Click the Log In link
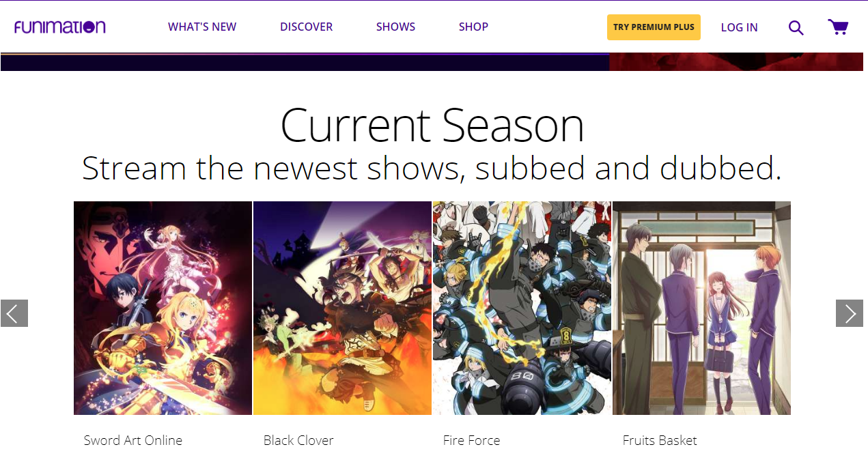The height and width of the screenshot is (462, 868). point(739,27)
